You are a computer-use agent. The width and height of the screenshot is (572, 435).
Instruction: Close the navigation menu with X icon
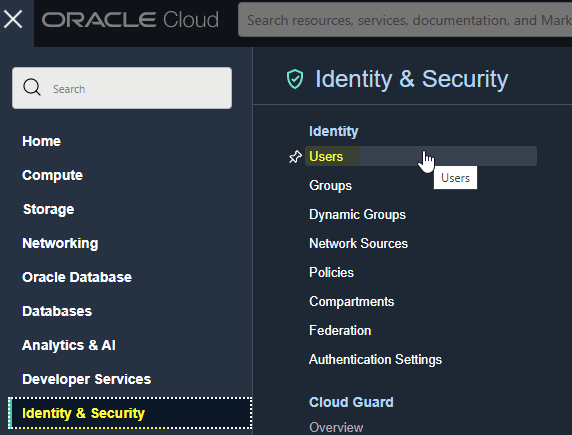13,19
